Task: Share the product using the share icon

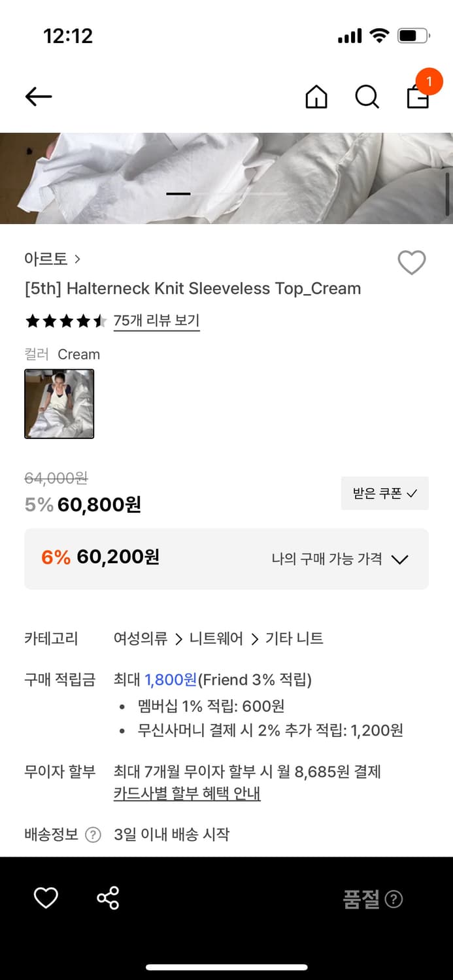Action: [109, 898]
